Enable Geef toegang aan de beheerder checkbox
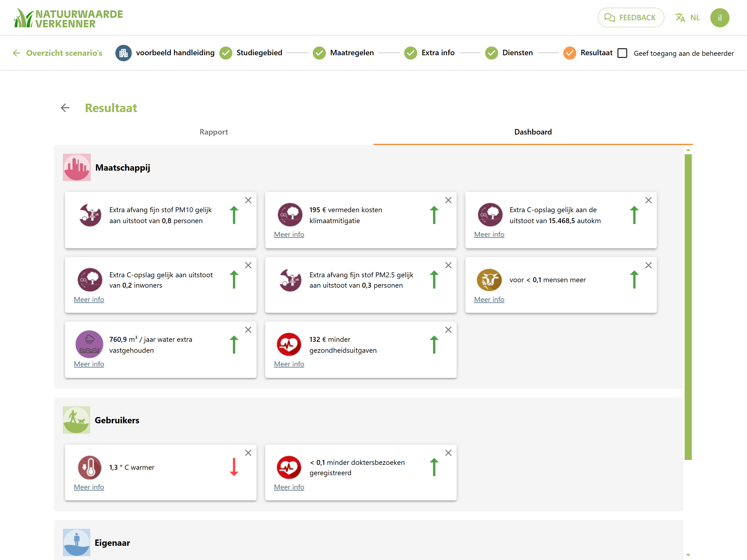This screenshot has height=560, width=747. (x=622, y=53)
